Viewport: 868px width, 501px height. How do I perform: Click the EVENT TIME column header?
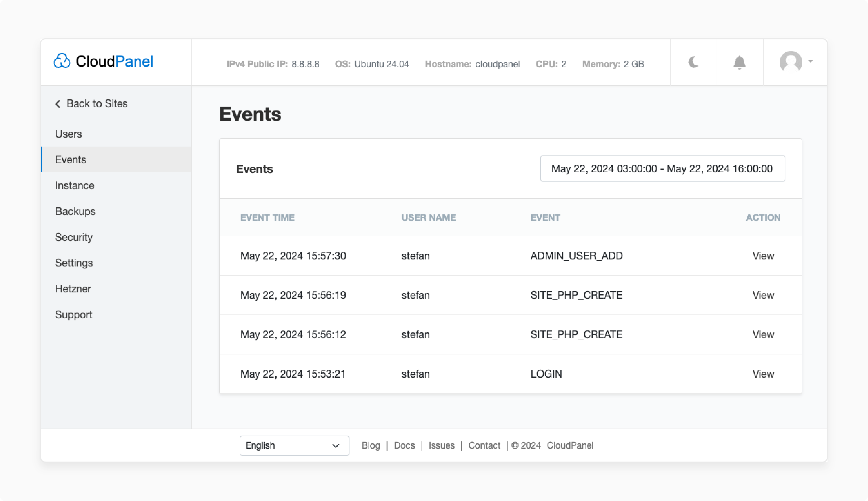point(267,217)
